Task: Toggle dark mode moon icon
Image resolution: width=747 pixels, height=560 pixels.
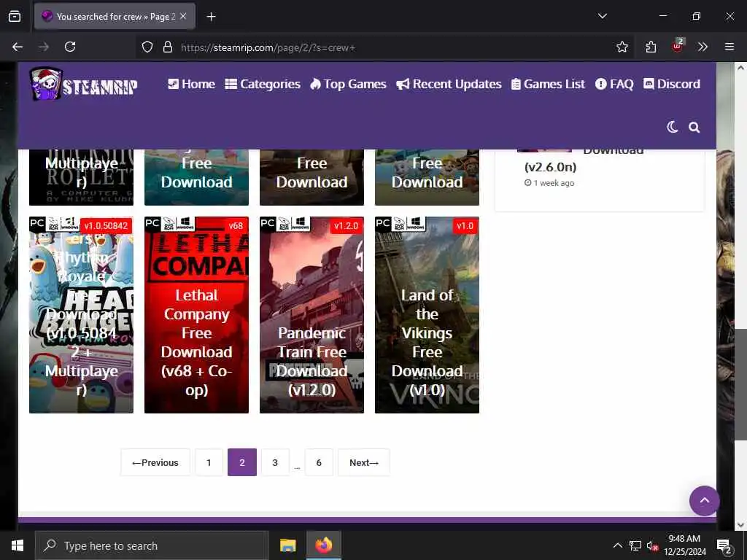Action: (672, 127)
